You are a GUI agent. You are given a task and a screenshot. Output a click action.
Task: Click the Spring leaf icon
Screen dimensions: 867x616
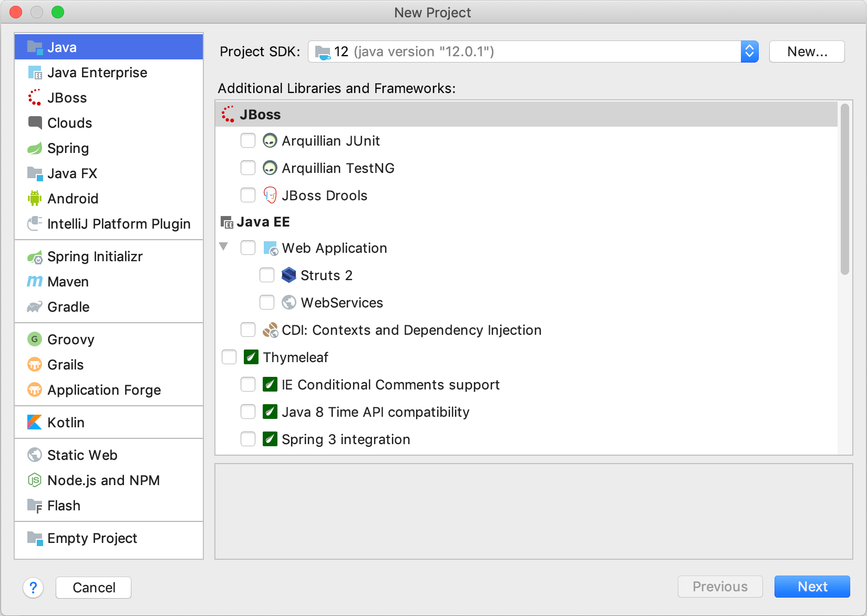tap(35, 148)
